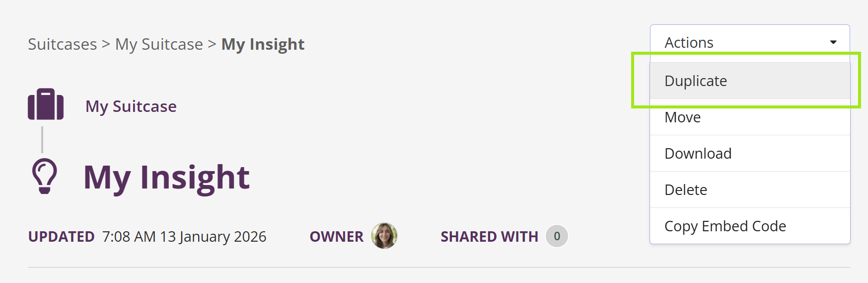Select Move in the Actions menu
This screenshot has width=868, height=283.
683,117
